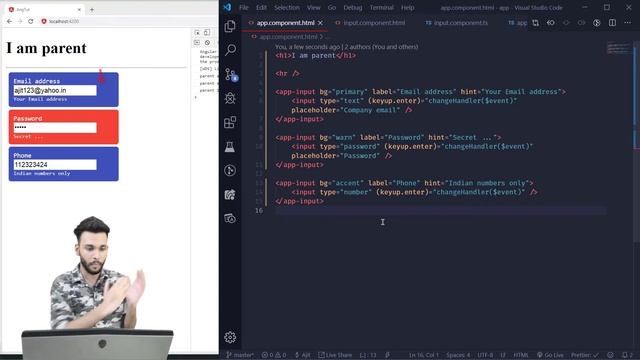Open the File menu
Viewport: 640px width, 360px height.
(x=244, y=7)
